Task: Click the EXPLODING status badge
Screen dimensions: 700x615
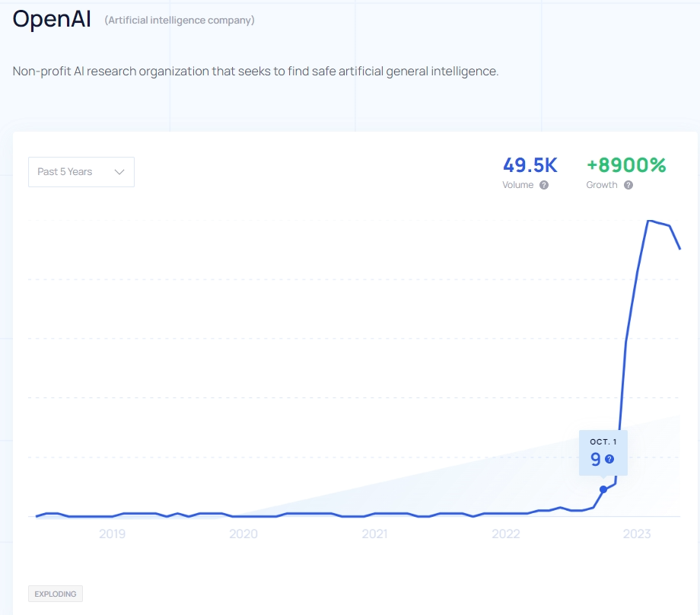Action: pyautogui.click(x=56, y=594)
